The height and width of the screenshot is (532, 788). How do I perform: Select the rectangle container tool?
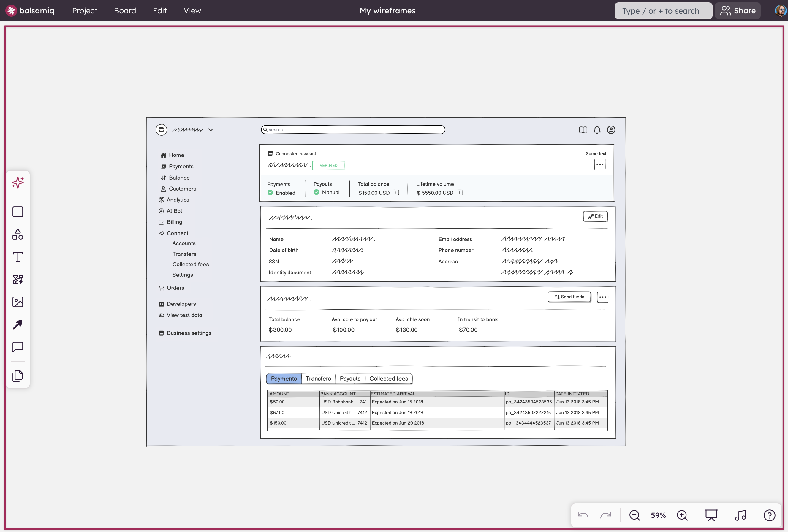pos(18,212)
